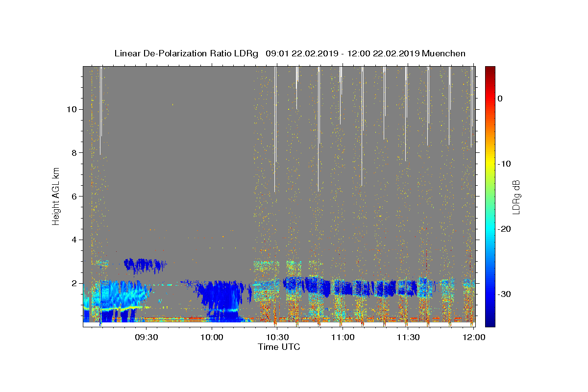Screen dimensions: 588x392
Task: Click the 11:00 time tick label
Action: [x=343, y=338]
